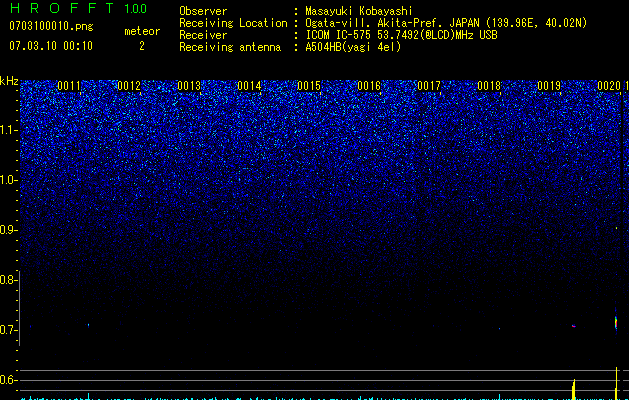Click the yellow level bar below the 0019 echo
This screenshot has height=400, width=629.
point(574,389)
